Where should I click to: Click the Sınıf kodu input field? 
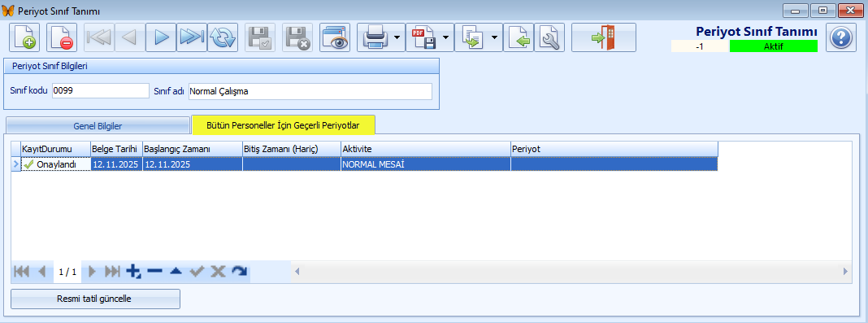(x=100, y=91)
